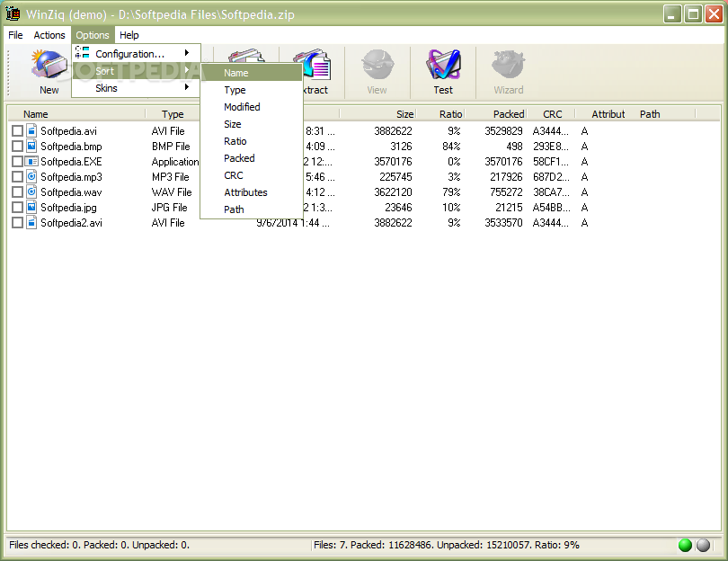728x561 pixels.
Task: Click the greyed View toolbar icon
Action: coord(377,65)
